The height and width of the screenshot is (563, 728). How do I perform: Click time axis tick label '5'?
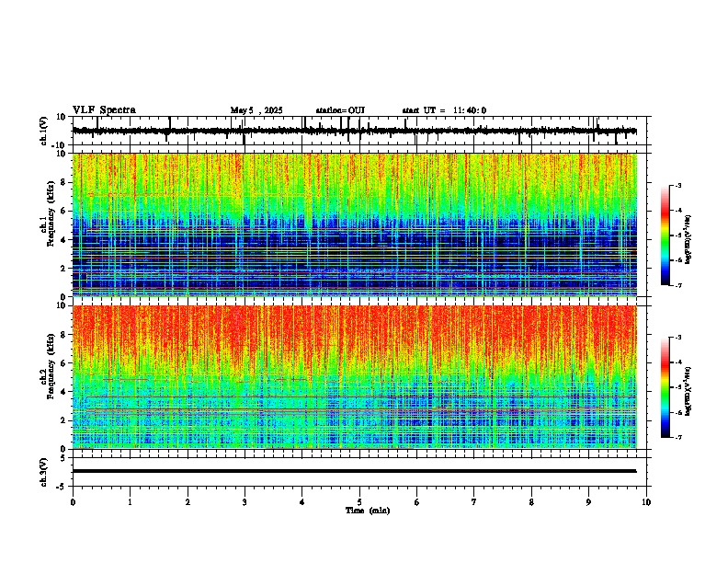click(359, 502)
